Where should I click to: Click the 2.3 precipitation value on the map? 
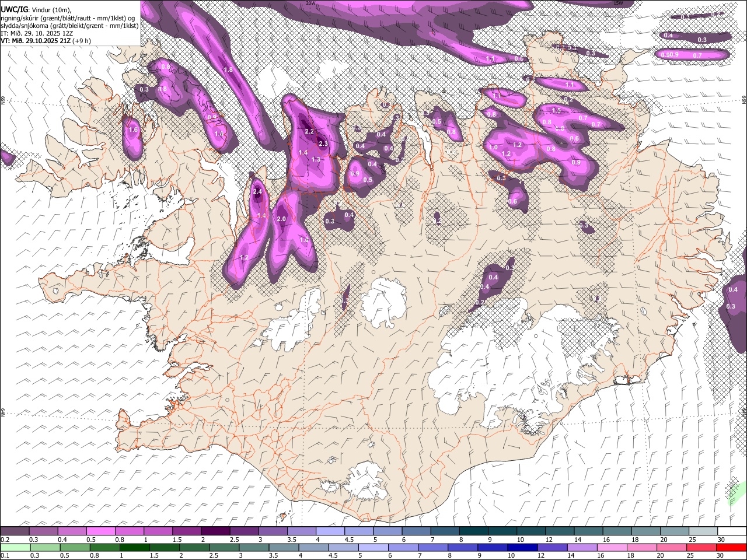point(323,143)
